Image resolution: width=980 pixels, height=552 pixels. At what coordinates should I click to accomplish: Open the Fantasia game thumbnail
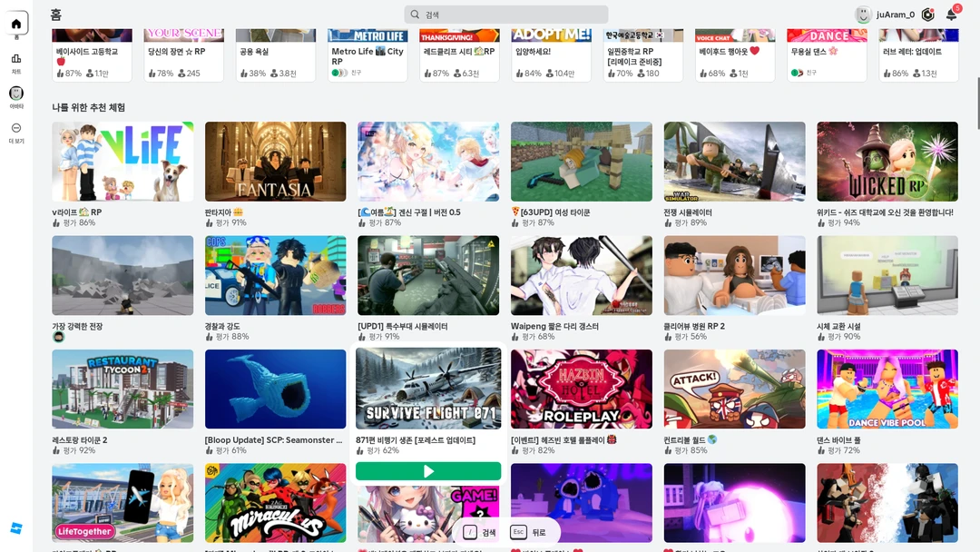(275, 162)
